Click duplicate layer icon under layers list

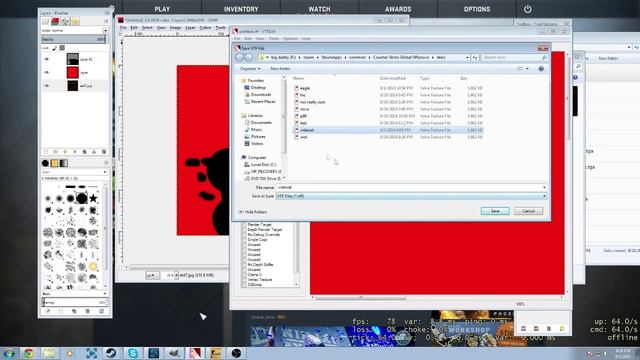(x=84, y=152)
